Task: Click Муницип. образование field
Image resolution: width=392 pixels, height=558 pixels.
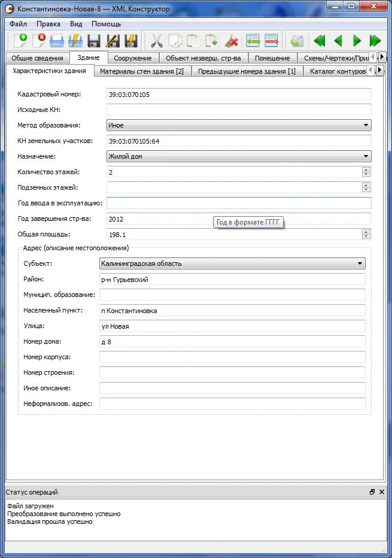Action: click(x=232, y=295)
